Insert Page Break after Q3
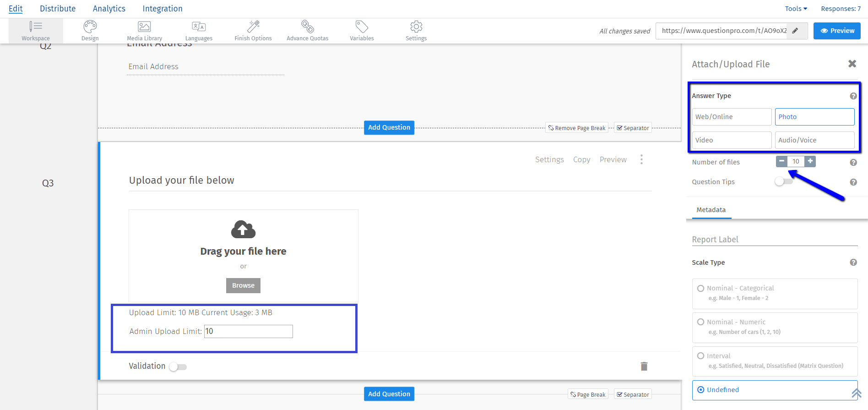This screenshot has height=410, width=868. click(588, 394)
